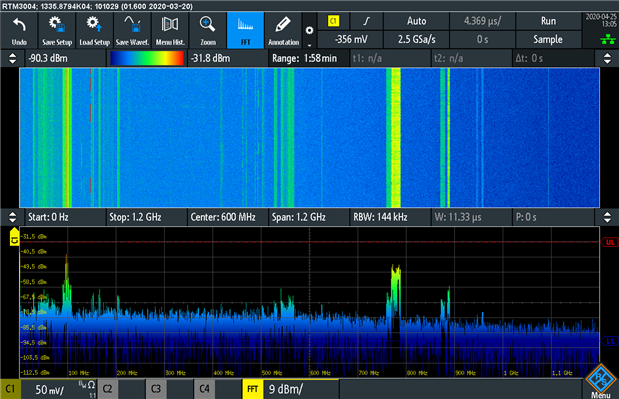Activate the Zoom magnifier tool
Image resolution: width=619 pixels, height=399 pixels.
pos(208,31)
